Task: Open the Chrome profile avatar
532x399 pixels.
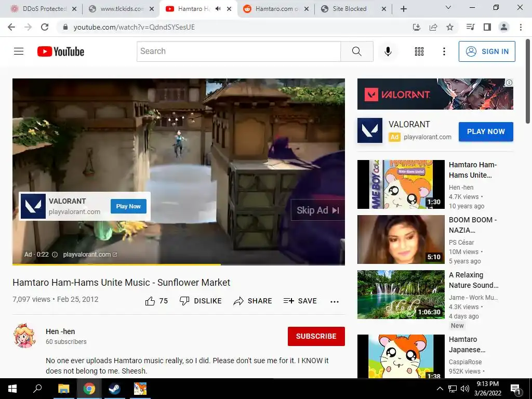Action: (504, 27)
